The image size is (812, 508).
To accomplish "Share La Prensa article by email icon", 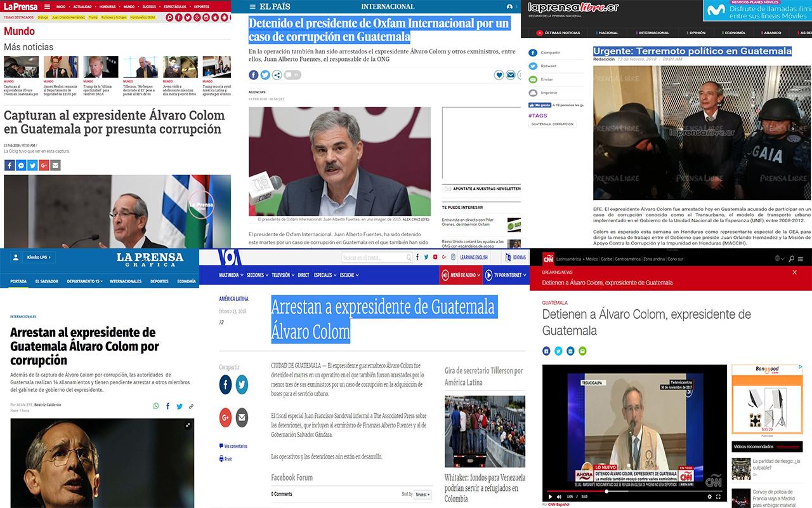I will 55,166.
